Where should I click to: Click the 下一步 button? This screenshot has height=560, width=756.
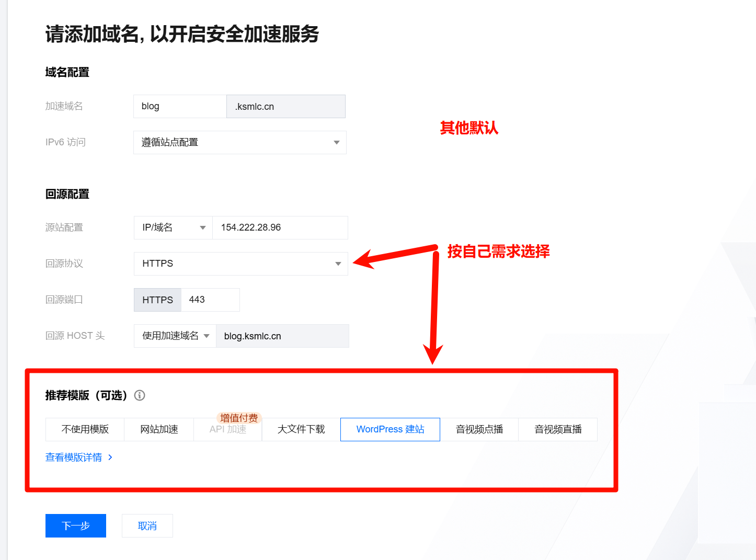click(76, 525)
